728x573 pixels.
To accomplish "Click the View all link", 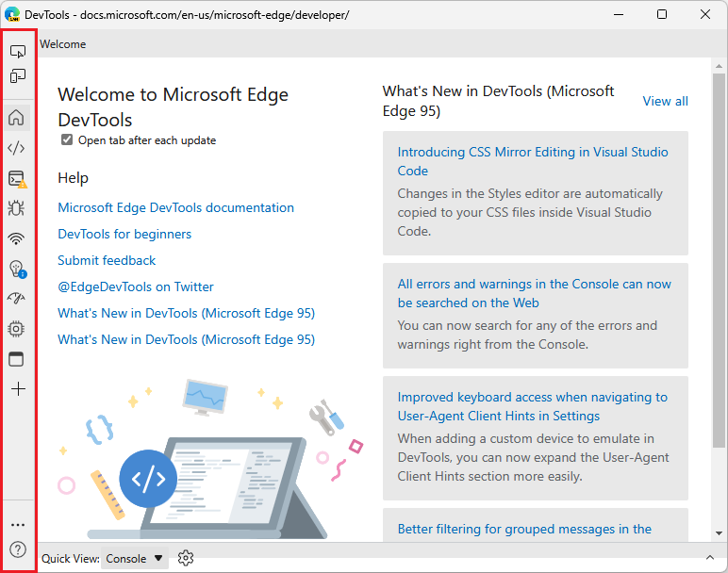I will pos(665,101).
